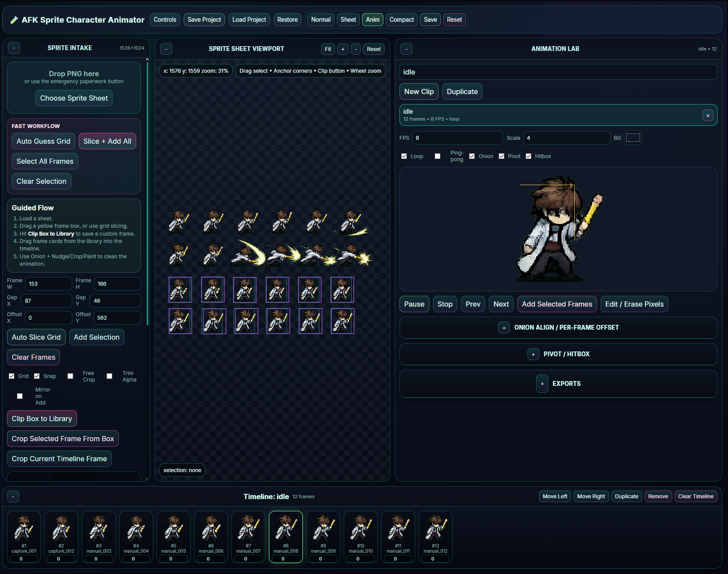The height and width of the screenshot is (574, 728).
Task: Expand the Pivot / Hitbox section
Action: pos(533,354)
